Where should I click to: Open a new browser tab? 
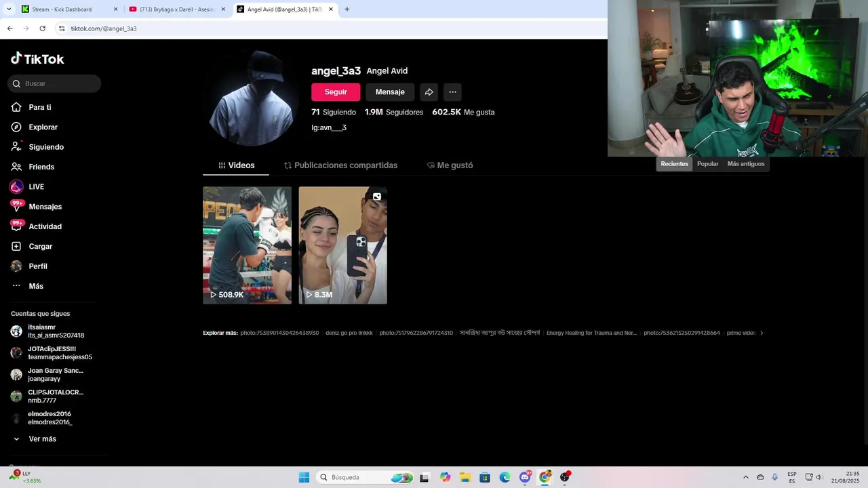click(x=347, y=9)
